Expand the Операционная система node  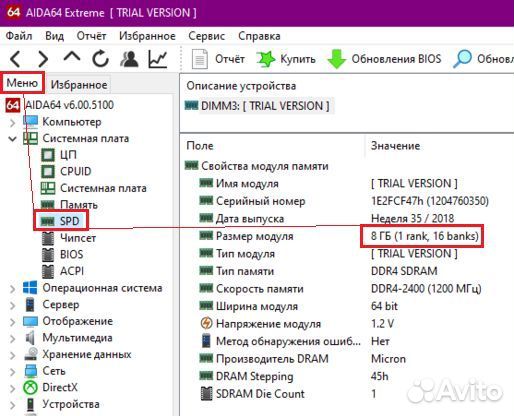[13, 288]
